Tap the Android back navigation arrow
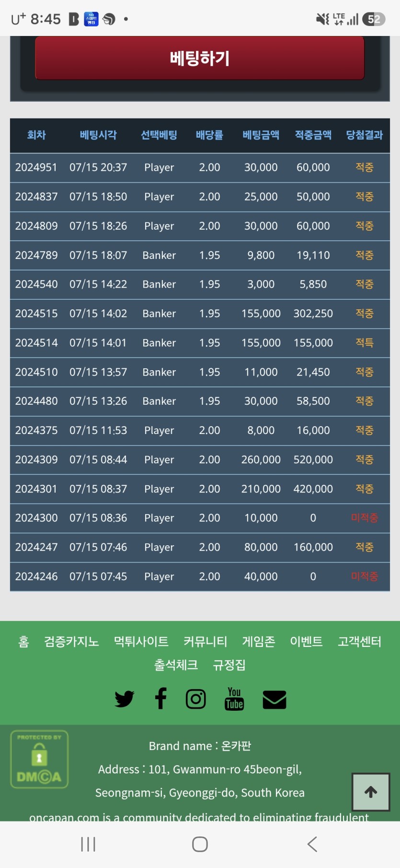Image resolution: width=400 pixels, height=868 pixels. click(312, 844)
